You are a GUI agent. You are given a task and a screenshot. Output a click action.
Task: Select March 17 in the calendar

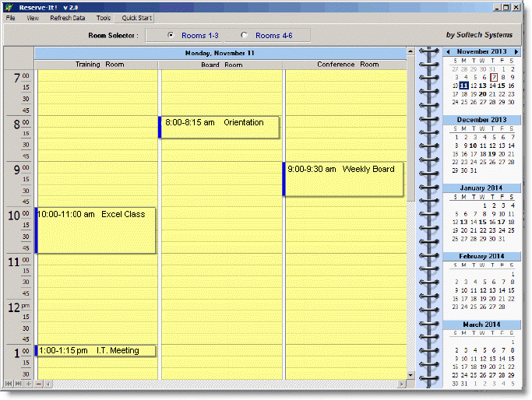click(x=464, y=367)
